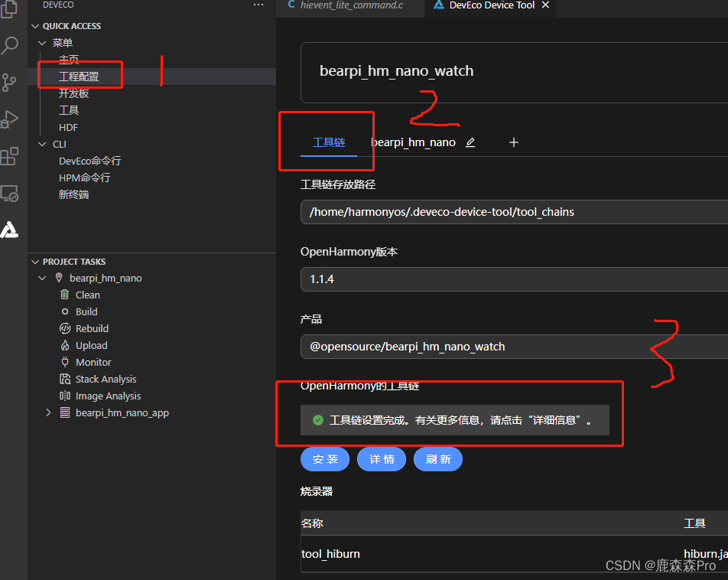Click the 刷新 button
This screenshot has width=728, height=580.
[438, 459]
